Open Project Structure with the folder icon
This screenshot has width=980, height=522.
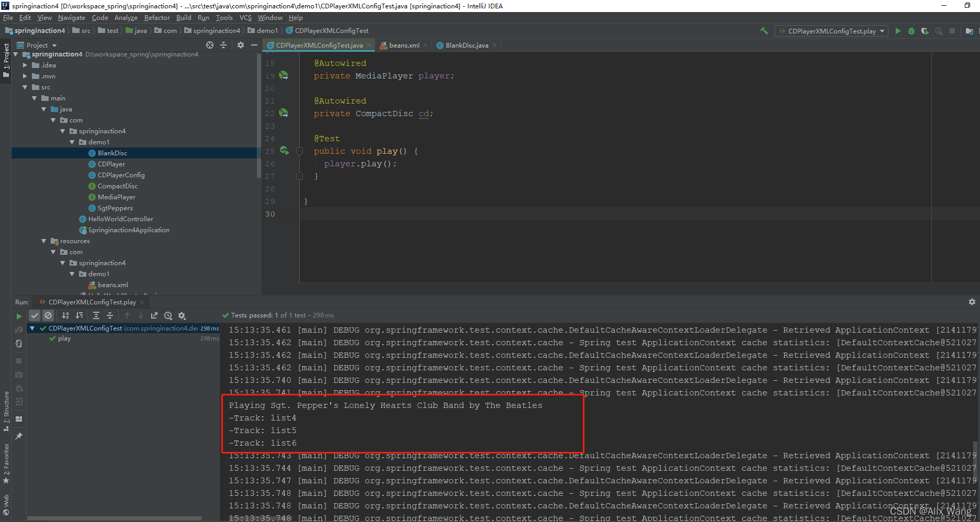click(x=969, y=31)
